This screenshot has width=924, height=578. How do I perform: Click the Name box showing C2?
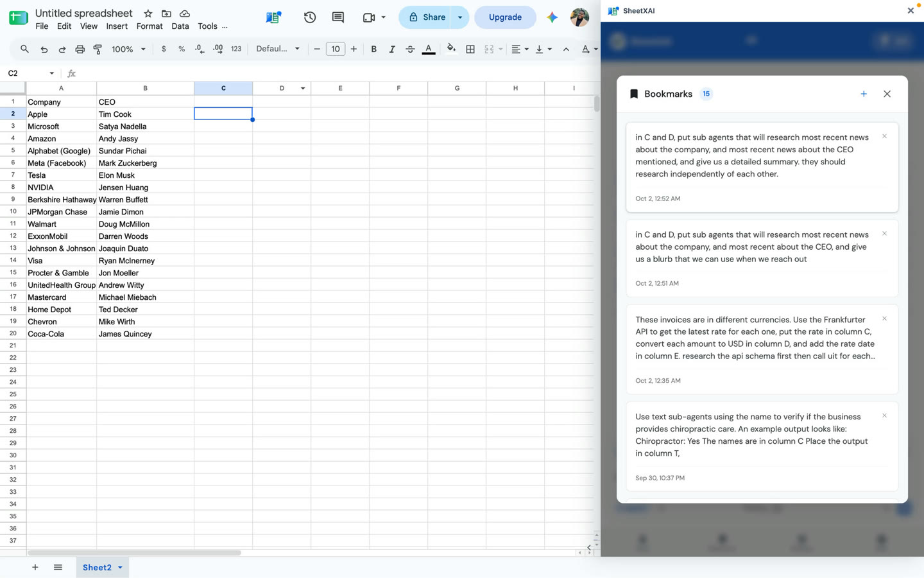[x=26, y=73]
